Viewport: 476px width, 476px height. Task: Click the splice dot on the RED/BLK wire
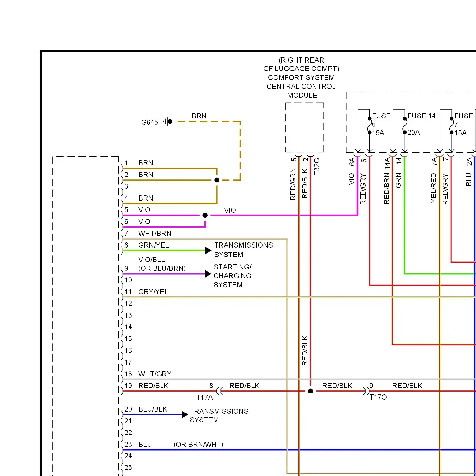[x=311, y=391]
